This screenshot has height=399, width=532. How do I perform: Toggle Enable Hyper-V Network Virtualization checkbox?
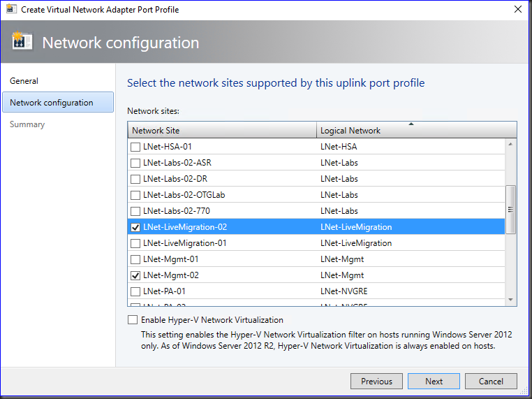click(133, 320)
